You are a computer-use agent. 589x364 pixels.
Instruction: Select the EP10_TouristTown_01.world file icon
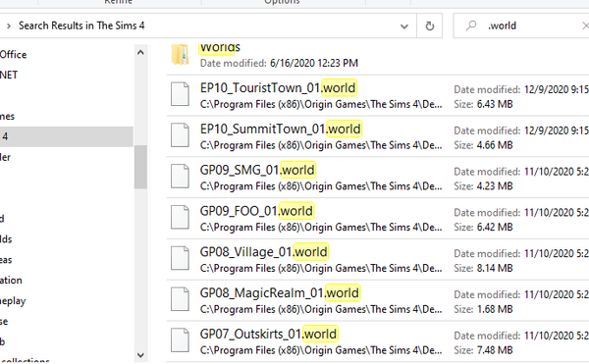[180, 94]
